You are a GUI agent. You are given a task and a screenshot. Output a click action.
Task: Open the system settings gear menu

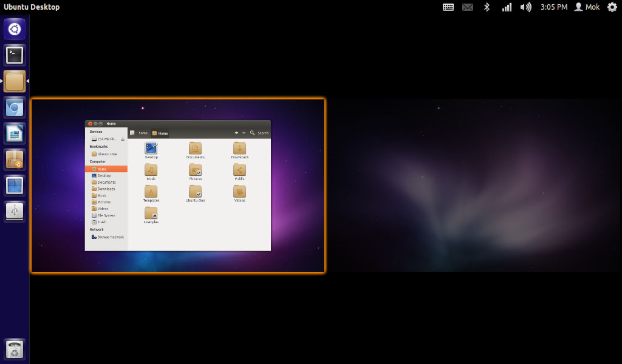click(612, 7)
